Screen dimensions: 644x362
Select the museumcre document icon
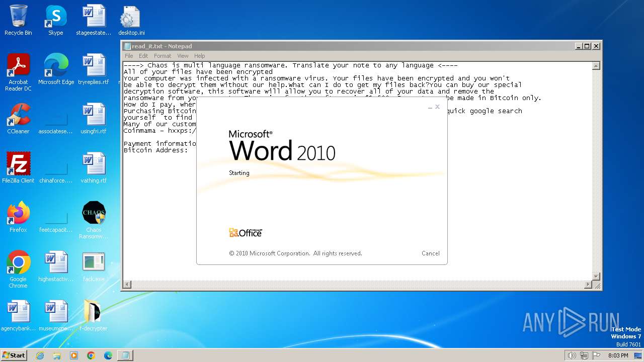pos(56,316)
